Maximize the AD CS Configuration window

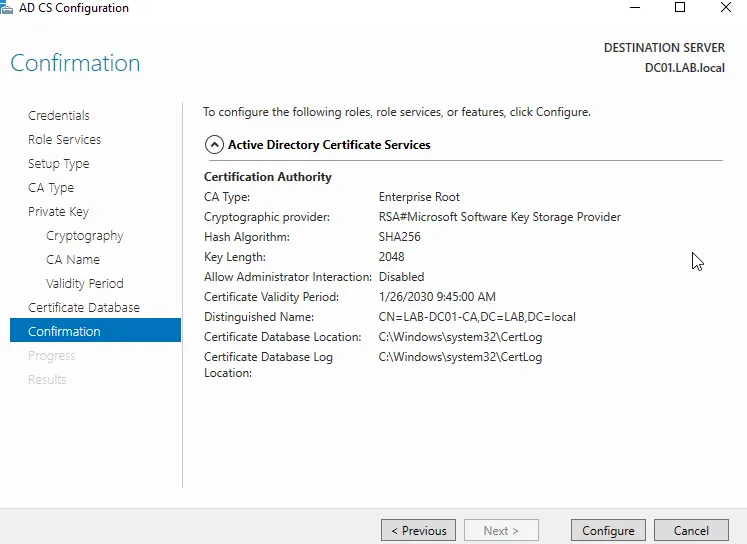680,8
